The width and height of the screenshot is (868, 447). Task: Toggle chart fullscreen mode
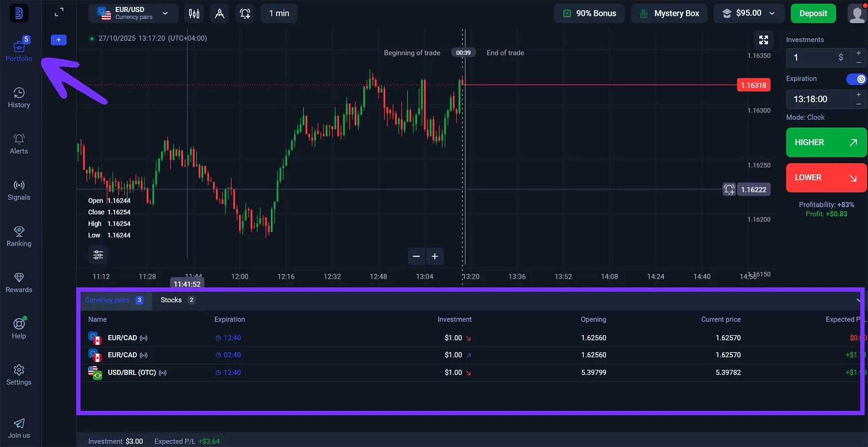(763, 40)
